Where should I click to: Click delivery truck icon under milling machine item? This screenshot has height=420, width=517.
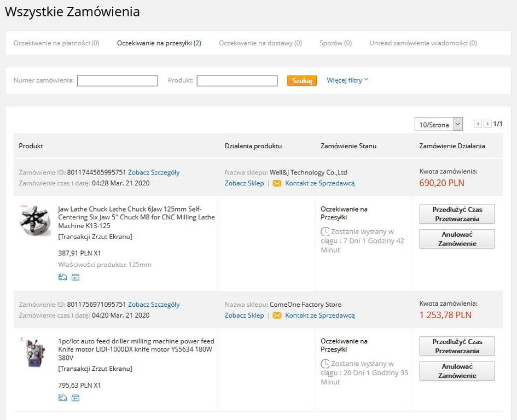pyautogui.click(x=63, y=398)
